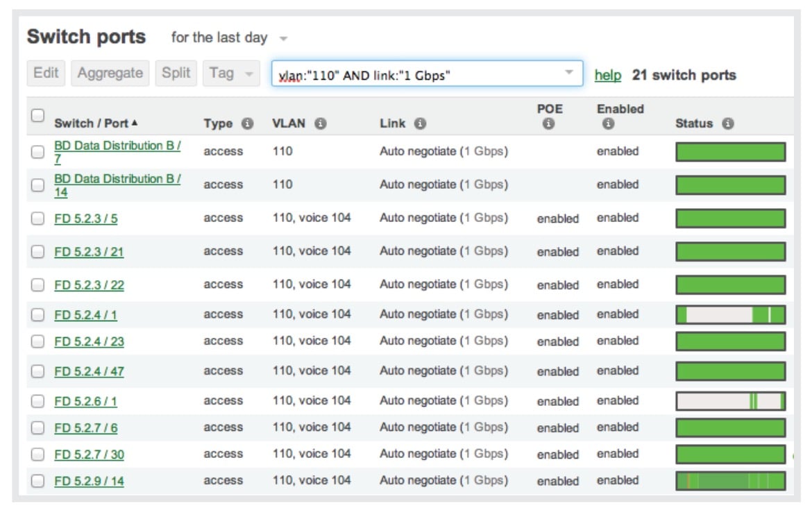Open the FD 5.2.7 / 6 port link
This screenshot has width=812, height=512.
pos(86,428)
